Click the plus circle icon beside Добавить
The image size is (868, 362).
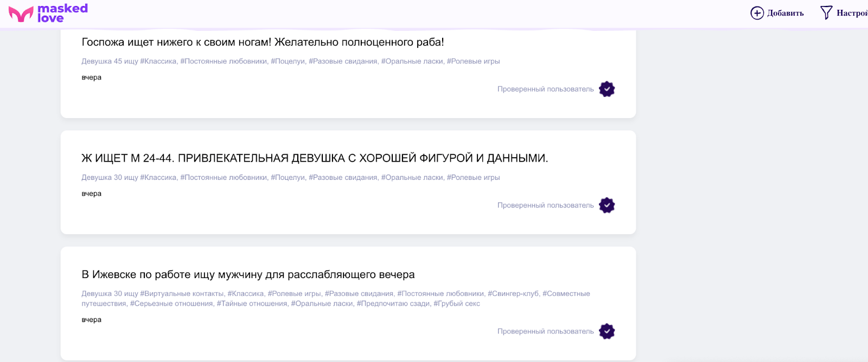coord(757,13)
